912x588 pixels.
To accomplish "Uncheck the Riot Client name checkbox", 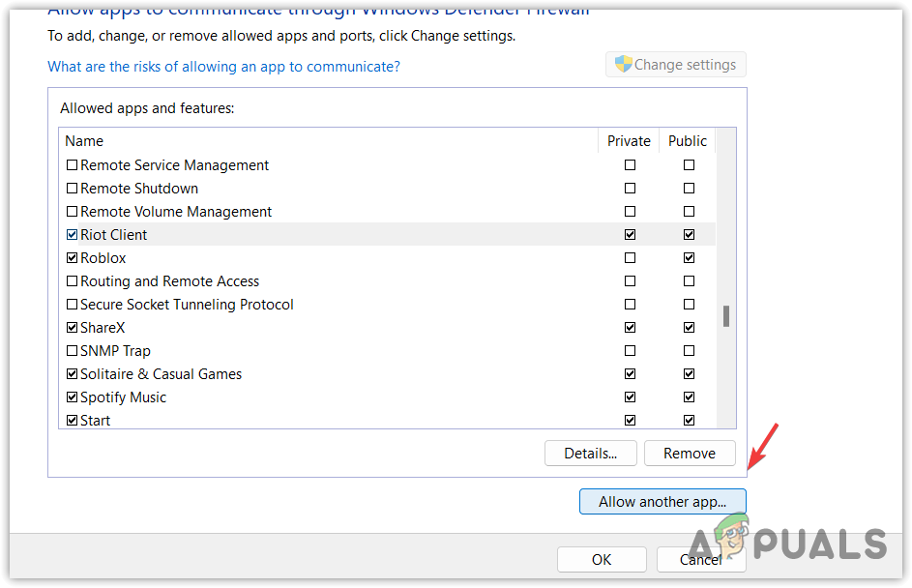I will 72,235.
